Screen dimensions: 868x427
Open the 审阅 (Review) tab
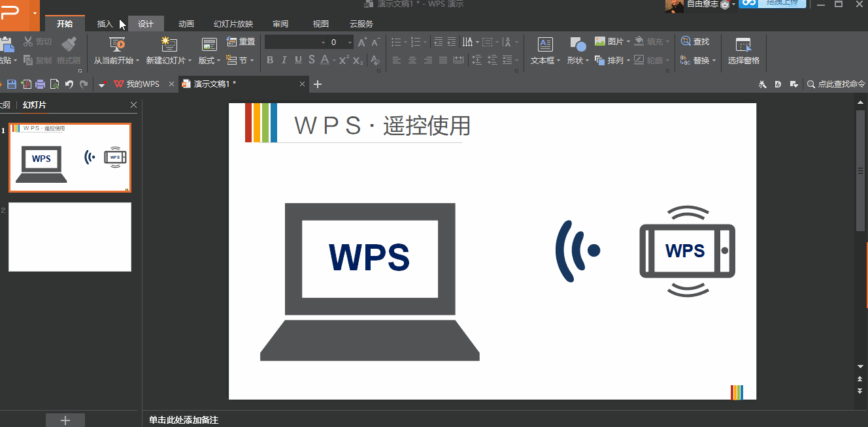coord(280,24)
